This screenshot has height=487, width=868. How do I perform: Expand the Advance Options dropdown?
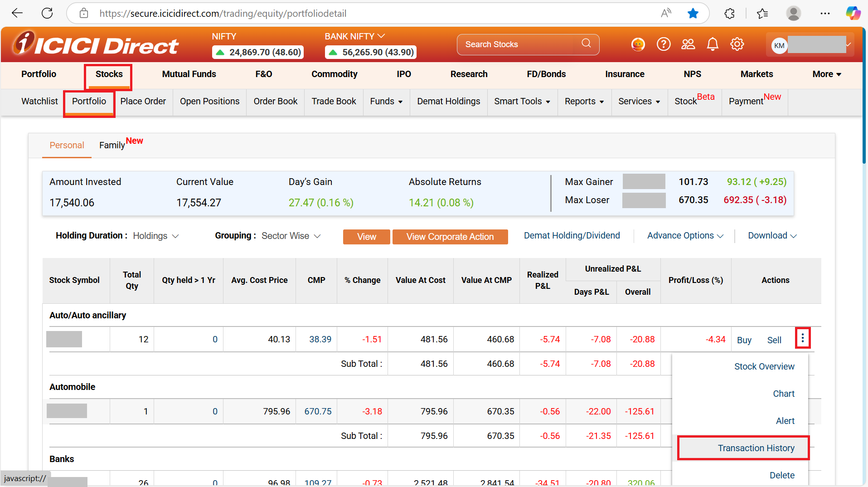coord(685,236)
